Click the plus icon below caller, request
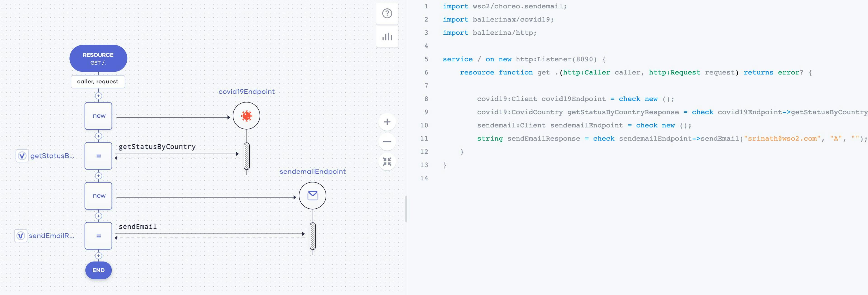 click(98, 95)
